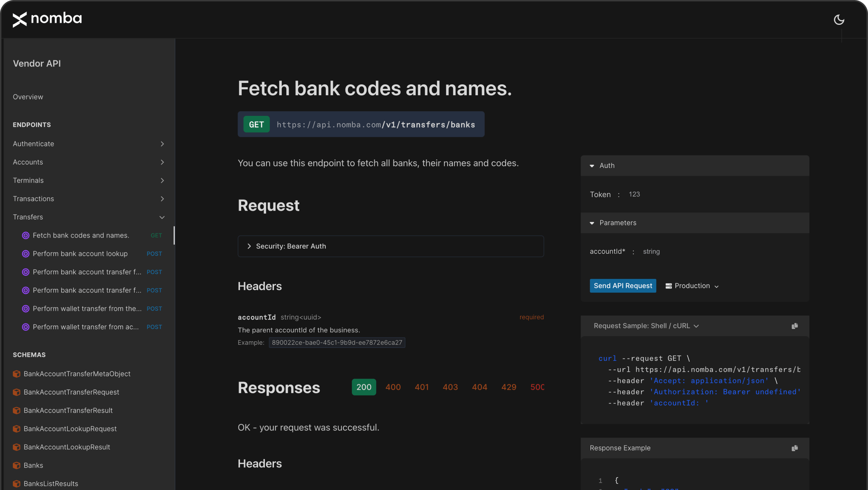Screen dimensions: 868x490
Task: Click the cube icon next to BankAccountTransferRequest
Action: tap(16, 392)
